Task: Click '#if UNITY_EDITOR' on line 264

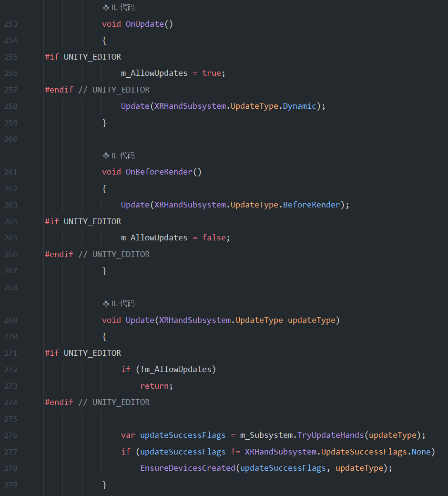Action: 83,221
